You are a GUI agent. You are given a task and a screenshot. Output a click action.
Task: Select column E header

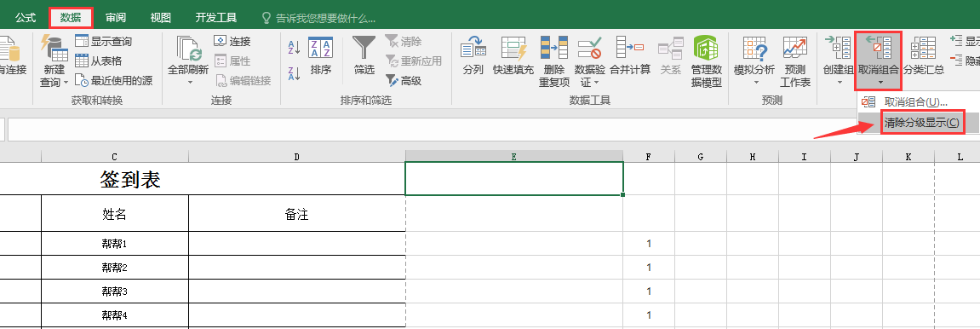coord(514,156)
